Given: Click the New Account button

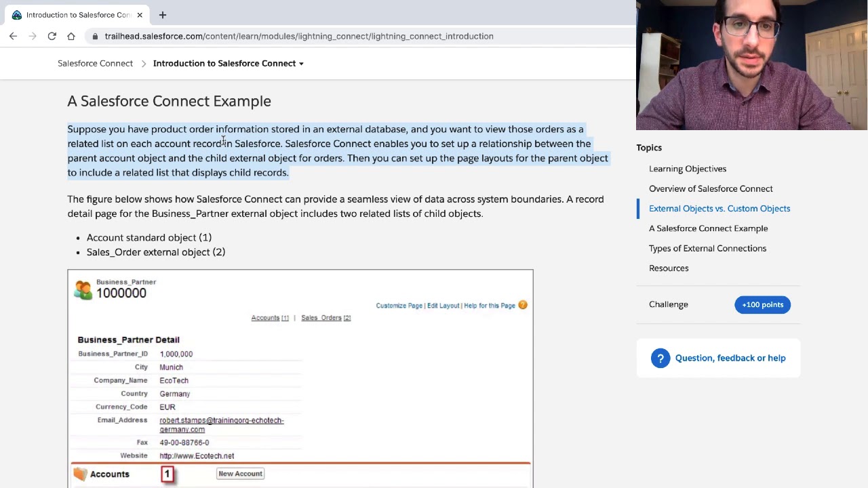Looking at the screenshot, I should pos(240,474).
